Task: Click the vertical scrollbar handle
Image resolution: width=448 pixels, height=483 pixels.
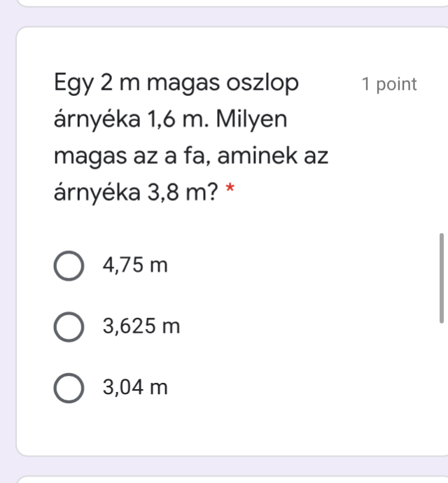Action: pos(441,277)
